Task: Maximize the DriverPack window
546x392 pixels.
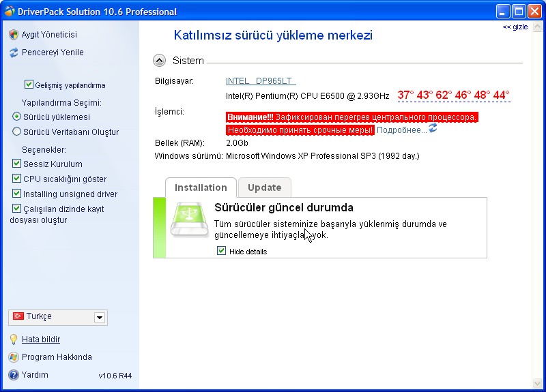Action: [x=519, y=12]
